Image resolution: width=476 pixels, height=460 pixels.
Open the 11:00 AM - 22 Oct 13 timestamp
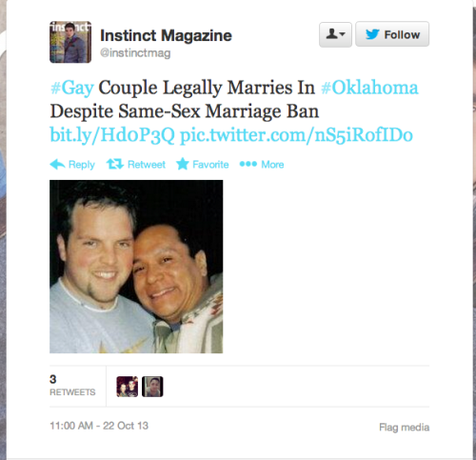tap(99, 426)
